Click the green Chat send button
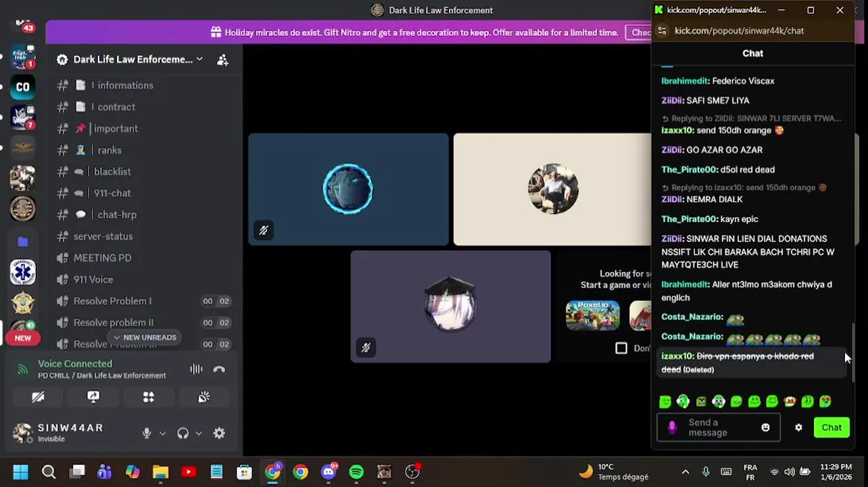The height and width of the screenshot is (487, 868). [831, 427]
